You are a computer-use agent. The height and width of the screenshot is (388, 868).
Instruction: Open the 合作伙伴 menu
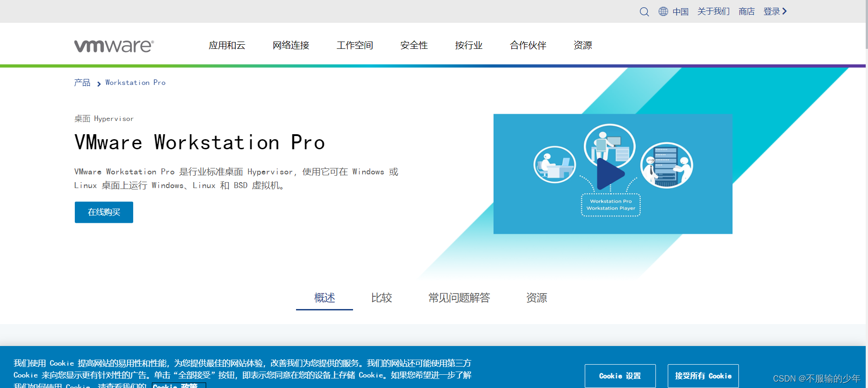[528, 45]
